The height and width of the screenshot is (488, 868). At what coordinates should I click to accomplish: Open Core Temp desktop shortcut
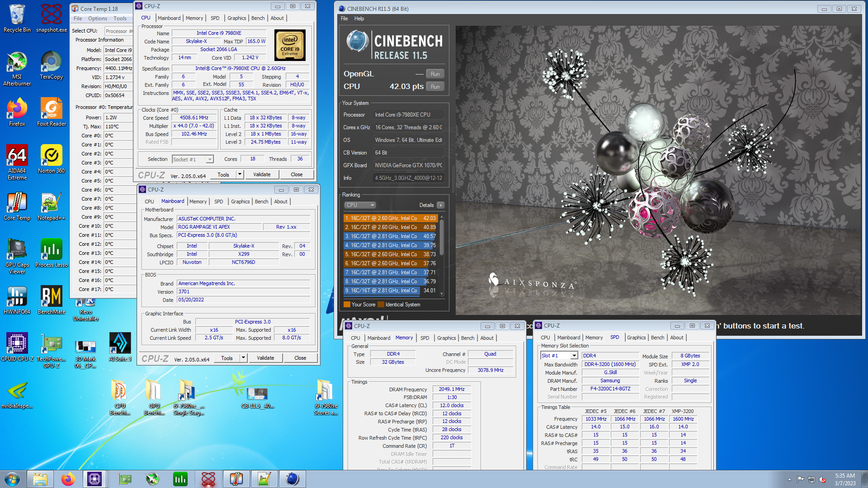coord(17,206)
